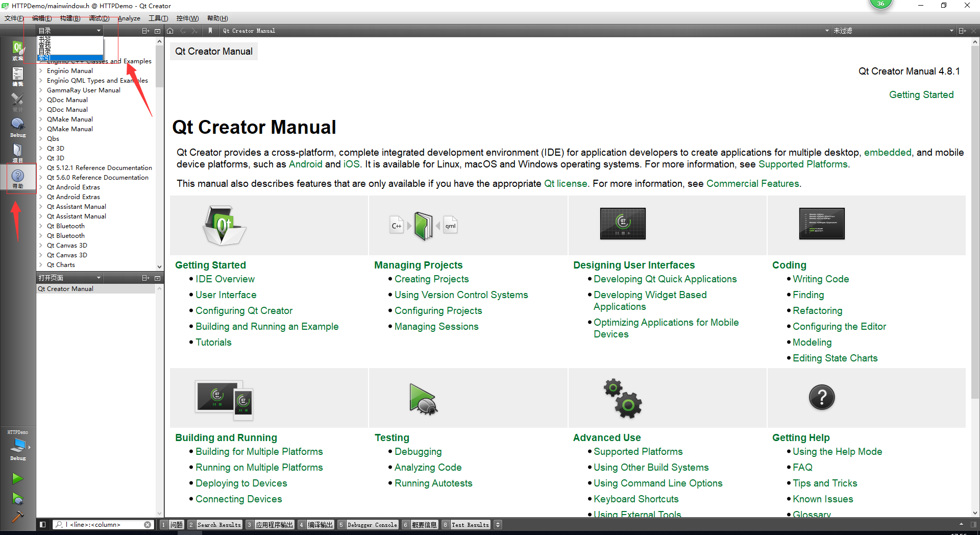
Task: Select the Help (帮助) mode icon
Action: [18, 179]
